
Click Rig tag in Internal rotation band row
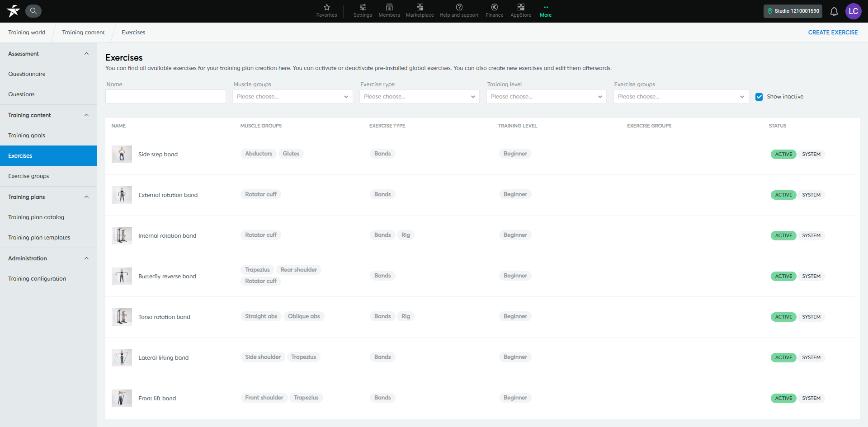pyautogui.click(x=406, y=235)
